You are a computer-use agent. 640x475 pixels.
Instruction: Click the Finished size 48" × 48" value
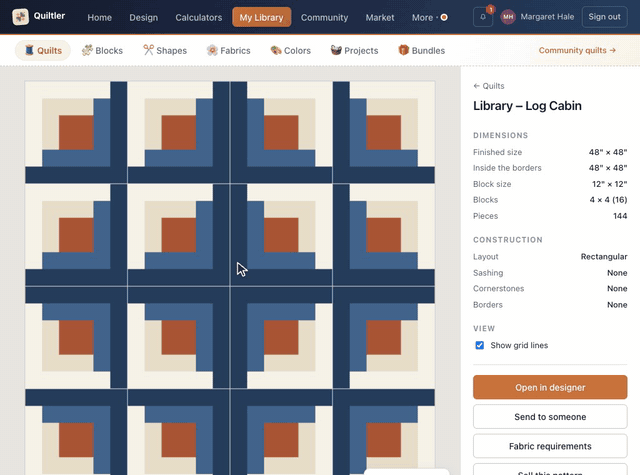[x=608, y=152]
